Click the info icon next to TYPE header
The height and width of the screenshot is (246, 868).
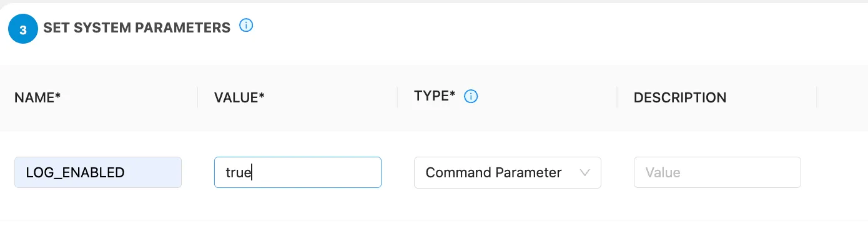tap(471, 96)
